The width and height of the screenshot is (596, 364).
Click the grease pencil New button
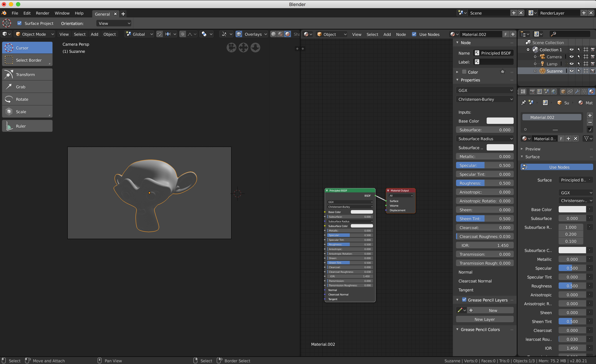tap(491, 310)
